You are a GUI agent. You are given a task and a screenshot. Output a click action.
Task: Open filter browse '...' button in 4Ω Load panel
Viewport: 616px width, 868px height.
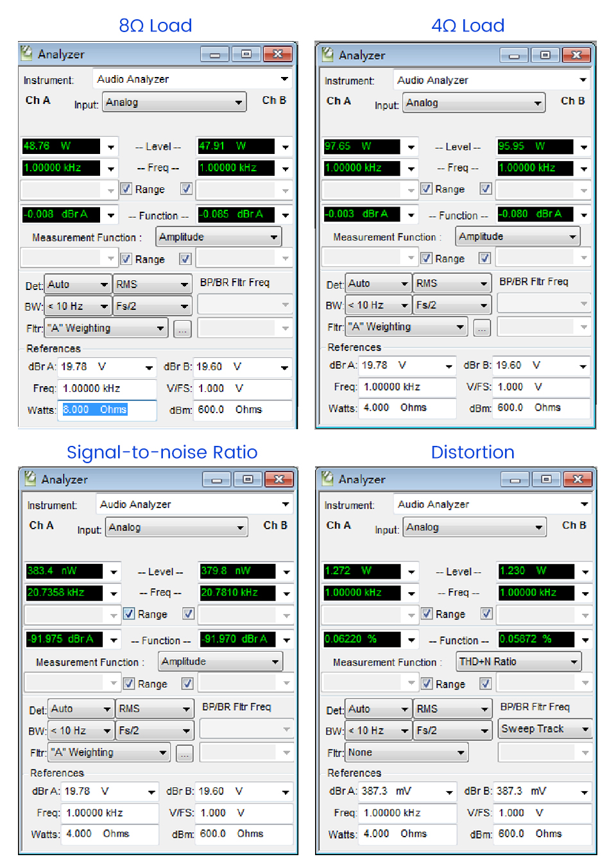[482, 328]
